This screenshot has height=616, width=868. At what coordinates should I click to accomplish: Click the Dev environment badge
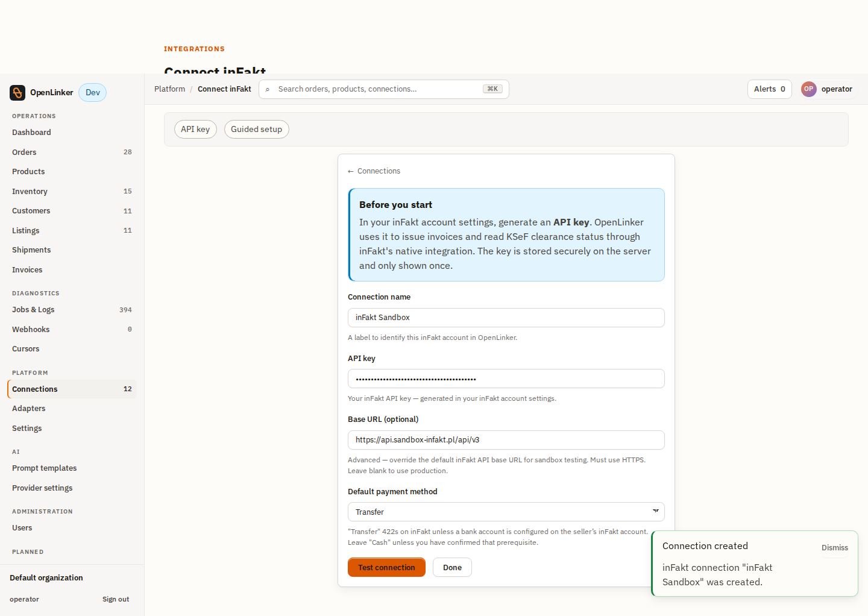[x=93, y=92]
